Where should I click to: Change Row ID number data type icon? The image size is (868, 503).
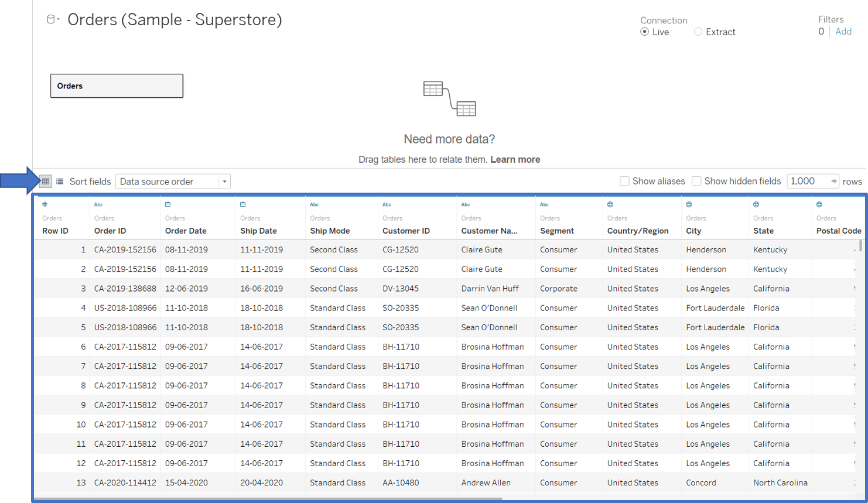click(x=45, y=204)
